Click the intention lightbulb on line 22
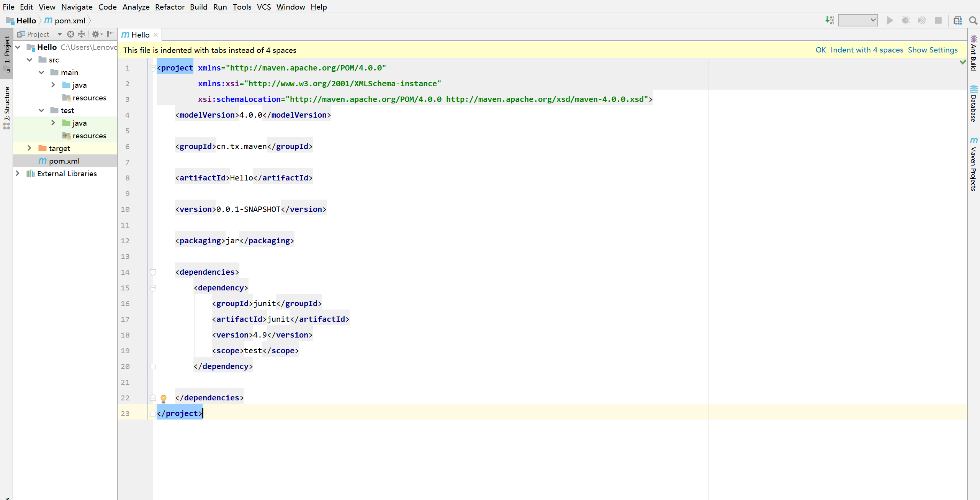 coord(164,398)
